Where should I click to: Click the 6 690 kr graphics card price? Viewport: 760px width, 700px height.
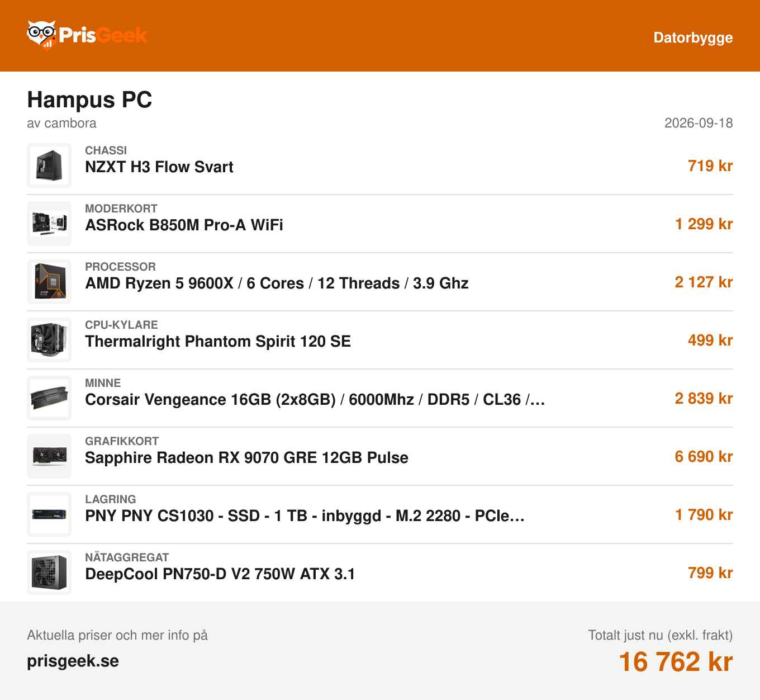704,456
